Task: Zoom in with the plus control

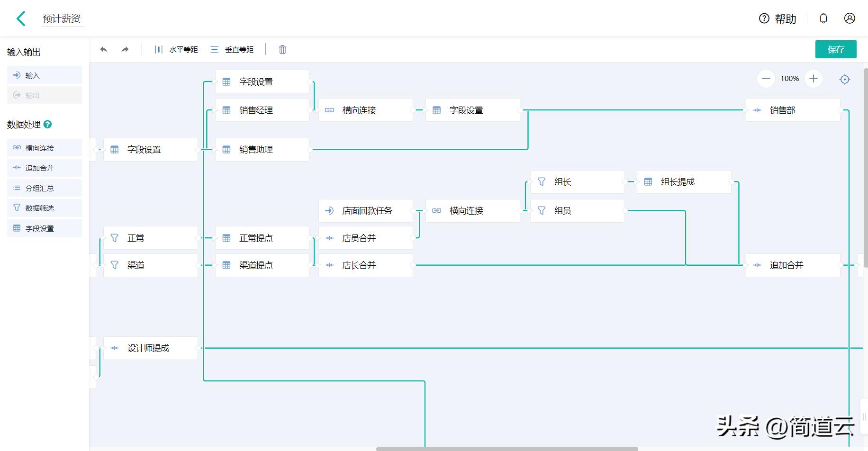Action: [x=813, y=79]
